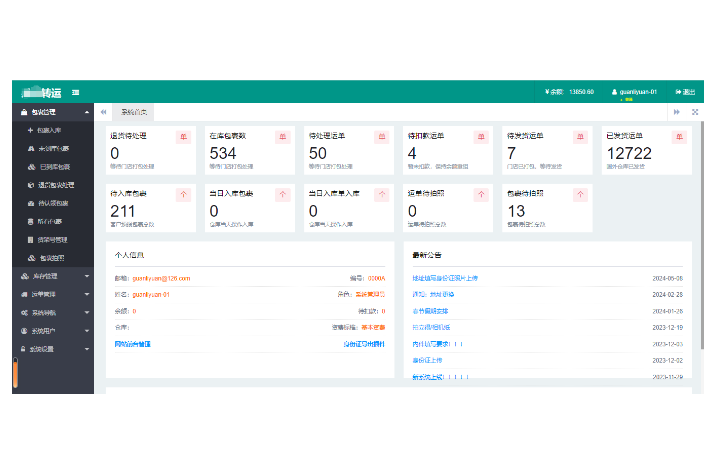Viewport: 720px width, 450px height.
Task: Click the user avatar icon for guanliyuan-01
Action: (x=615, y=92)
